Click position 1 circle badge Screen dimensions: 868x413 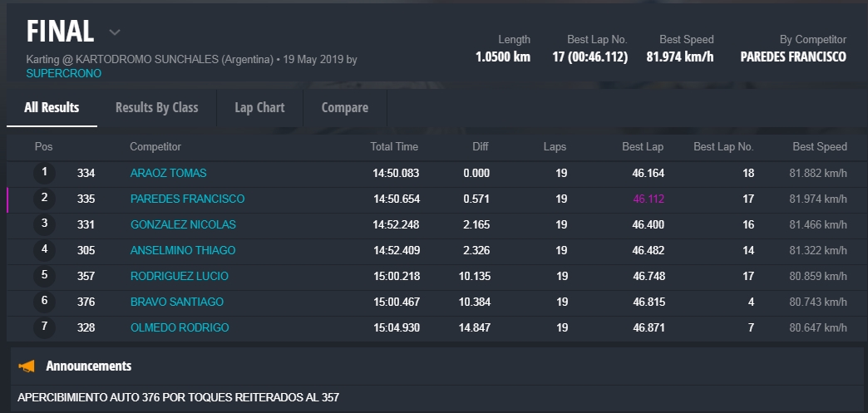tap(44, 173)
